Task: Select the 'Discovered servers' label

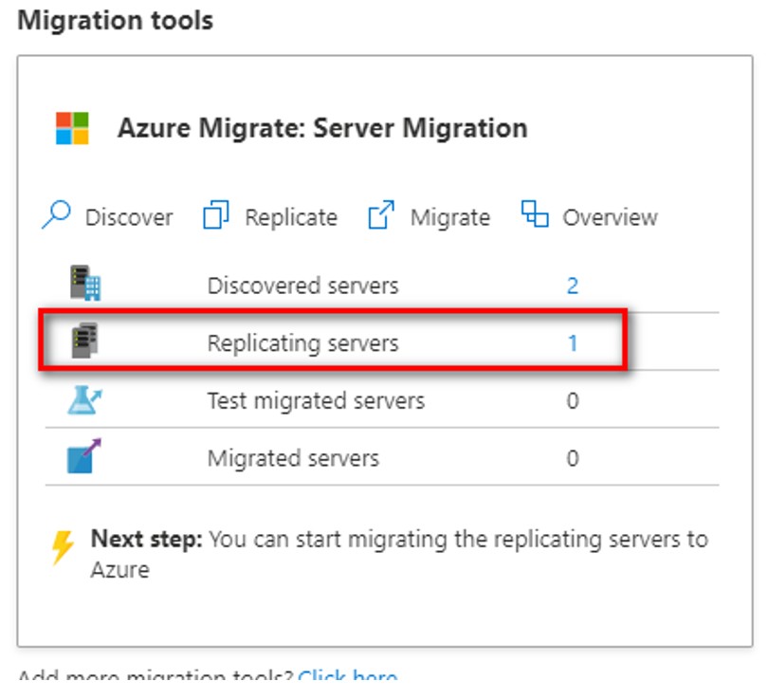Action: click(x=303, y=286)
